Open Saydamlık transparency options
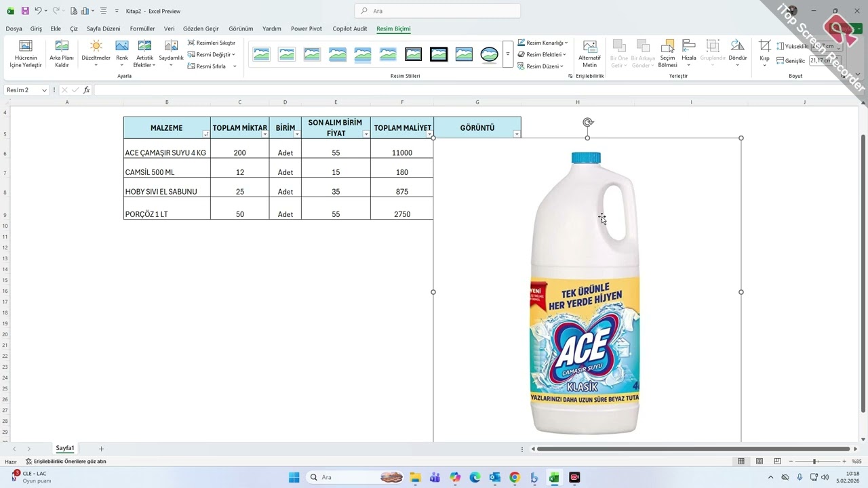Viewport: 868px width, 488px height. 171,54
